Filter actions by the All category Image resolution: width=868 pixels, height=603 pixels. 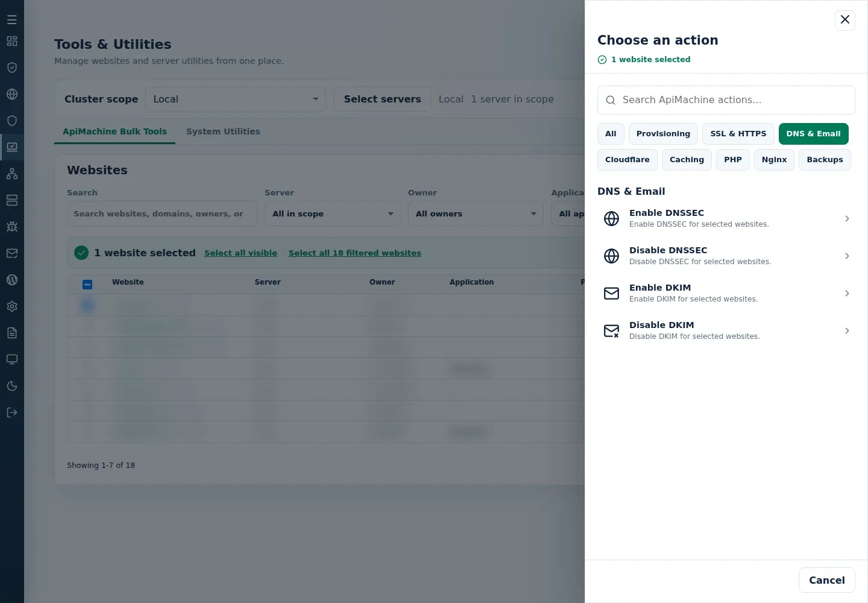tap(611, 134)
